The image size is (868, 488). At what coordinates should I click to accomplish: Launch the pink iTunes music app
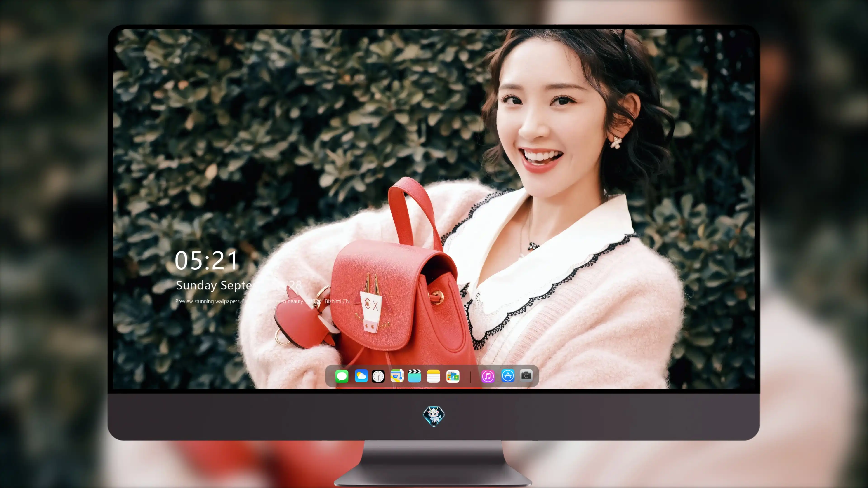coord(488,376)
